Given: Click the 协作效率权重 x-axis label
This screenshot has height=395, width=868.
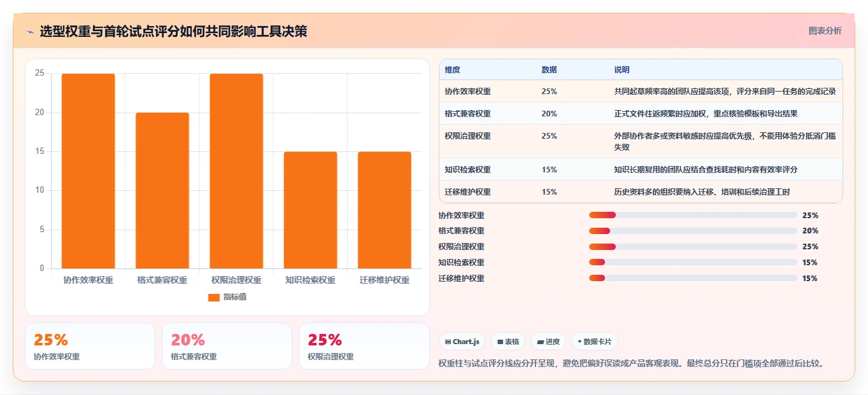Looking at the screenshot, I should coord(88,280).
